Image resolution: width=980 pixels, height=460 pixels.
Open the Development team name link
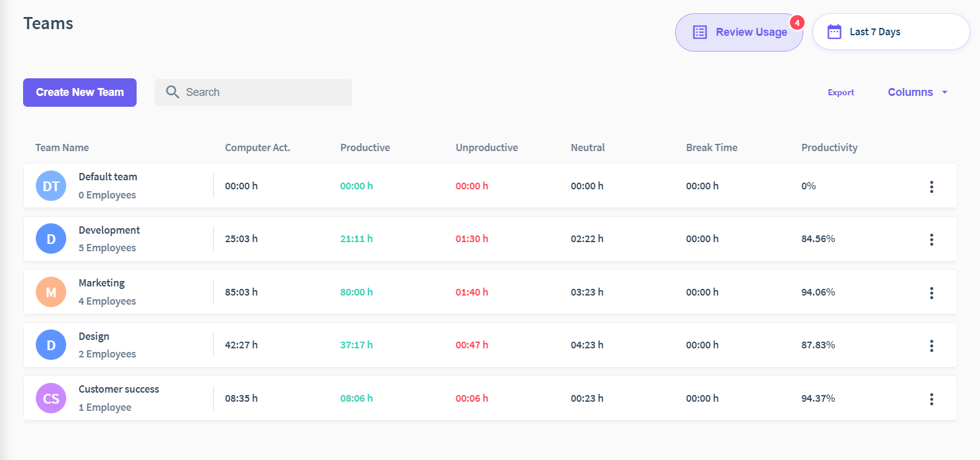(109, 230)
